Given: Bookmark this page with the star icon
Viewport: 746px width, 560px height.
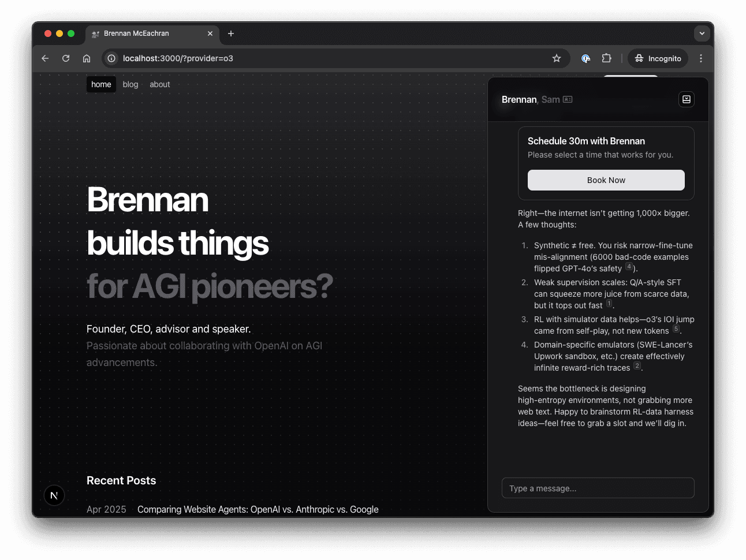Looking at the screenshot, I should [x=557, y=58].
